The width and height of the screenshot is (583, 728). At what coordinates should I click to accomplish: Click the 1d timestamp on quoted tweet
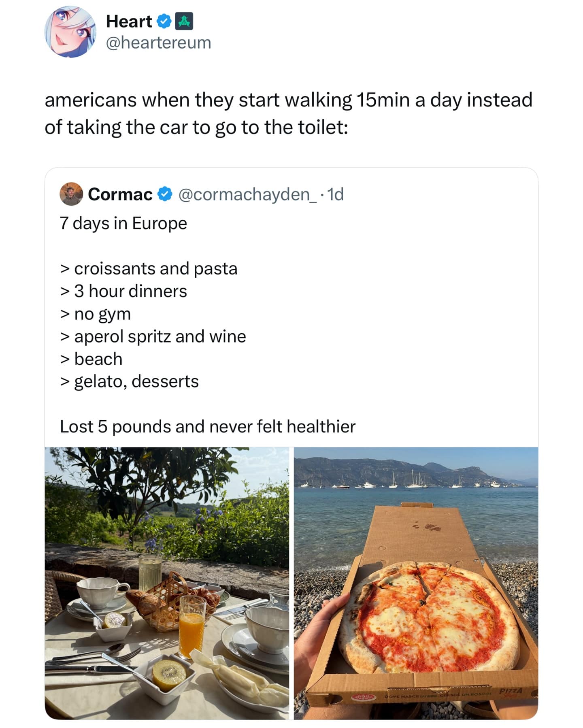pyautogui.click(x=336, y=194)
